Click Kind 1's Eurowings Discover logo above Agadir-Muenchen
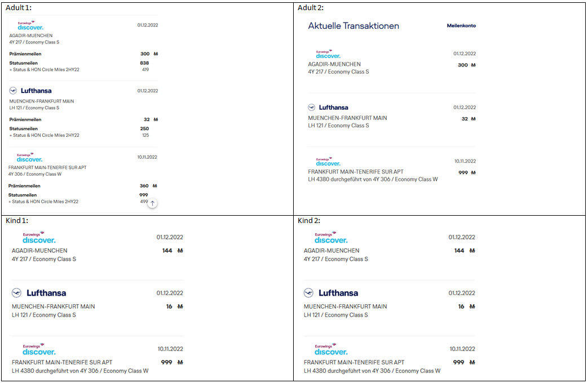Image resolution: width=588 pixels, height=383 pixels. (39, 238)
